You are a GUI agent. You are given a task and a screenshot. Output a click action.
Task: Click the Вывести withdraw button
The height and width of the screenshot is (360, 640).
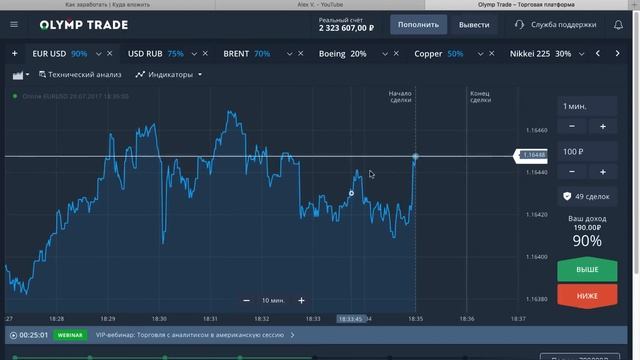tap(474, 24)
